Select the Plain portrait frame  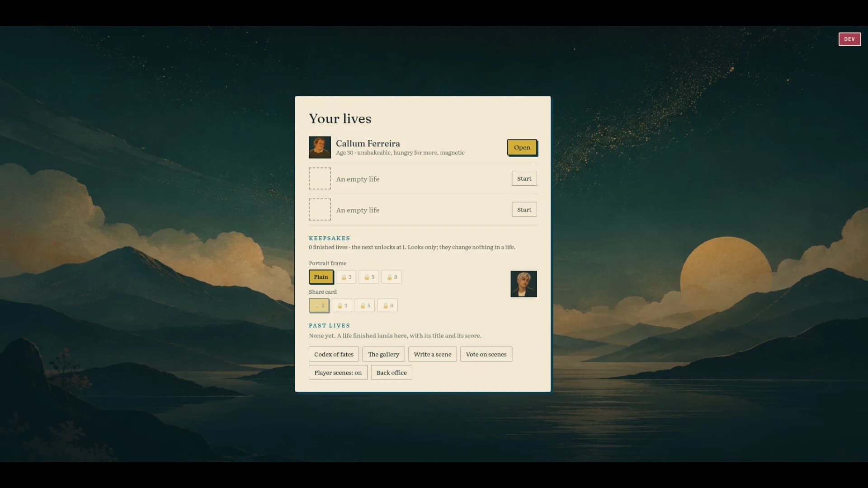click(321, 277)
